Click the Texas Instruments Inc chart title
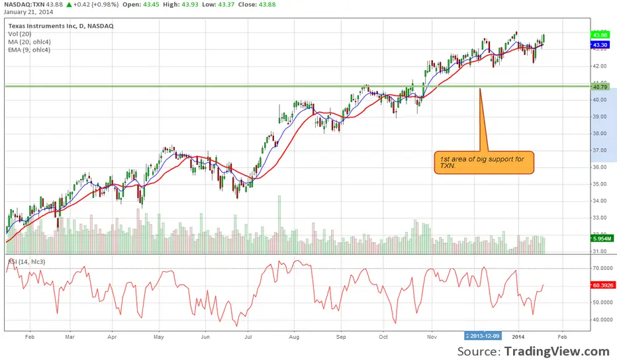The height and width of the screenshot is (364, 617). 61,26
